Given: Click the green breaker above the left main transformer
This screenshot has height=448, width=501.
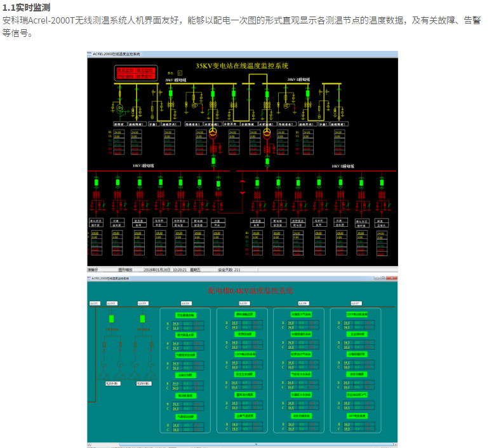Looking at the screenshot, I should click(x=213, y=93).
